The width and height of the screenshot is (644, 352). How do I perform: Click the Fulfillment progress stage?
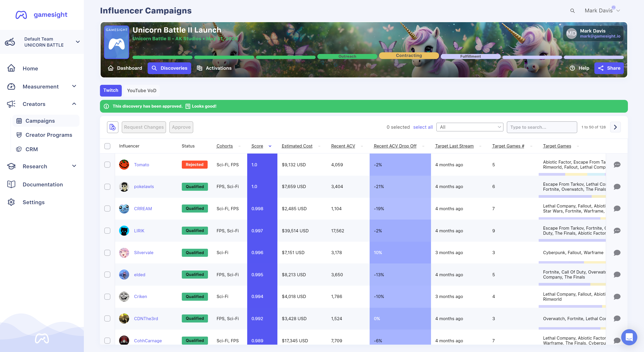point(470,56)
